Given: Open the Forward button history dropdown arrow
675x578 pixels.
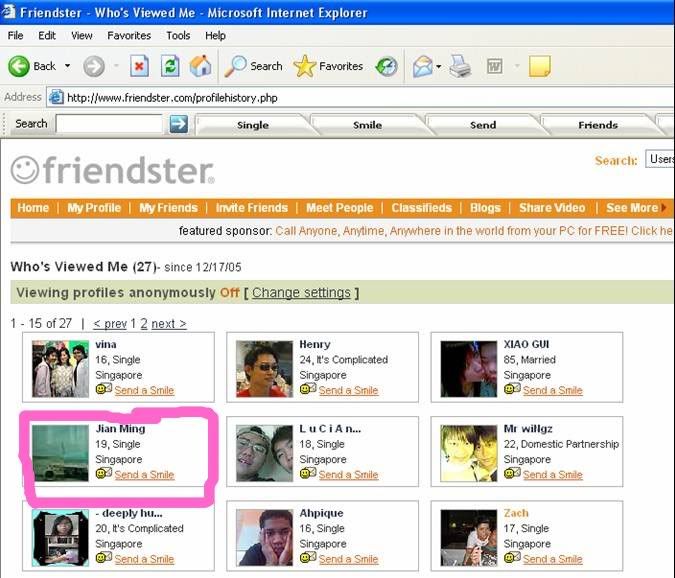Looking at the screenshot, I should pyautogui.click(x=116, y=66).
